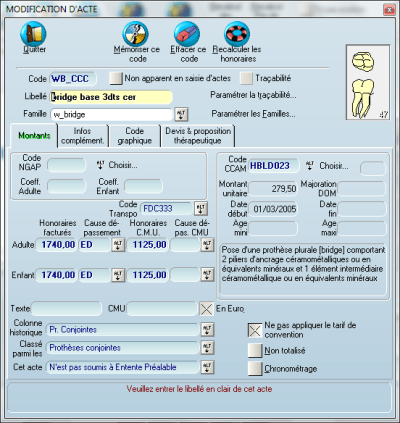The width and height of the screenshot is (400, 423).
Task: Click the tooth 47 graphic thumbnail
Action: click(368, 82)
